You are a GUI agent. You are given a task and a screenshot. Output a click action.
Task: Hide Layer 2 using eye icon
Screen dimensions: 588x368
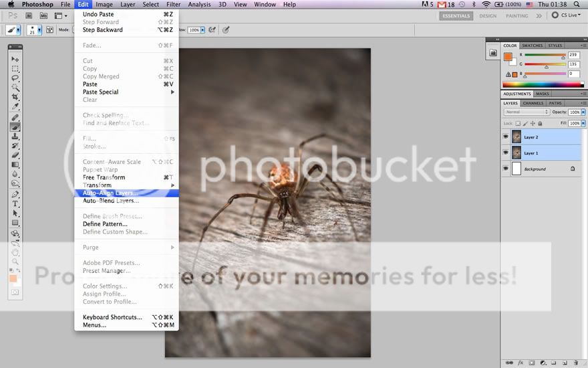(x=506, y=136)
